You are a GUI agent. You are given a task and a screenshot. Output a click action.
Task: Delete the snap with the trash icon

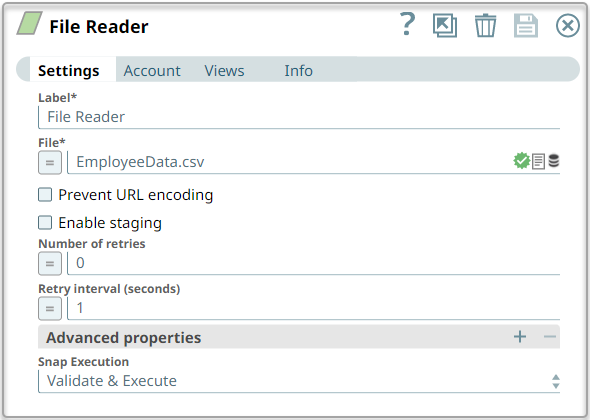point(485,26)
